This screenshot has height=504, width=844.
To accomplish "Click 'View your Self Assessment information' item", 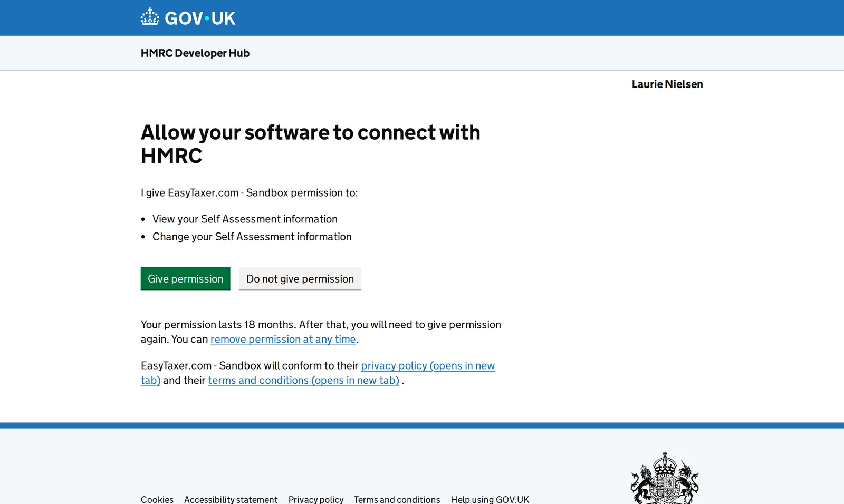I will point(245,219).
